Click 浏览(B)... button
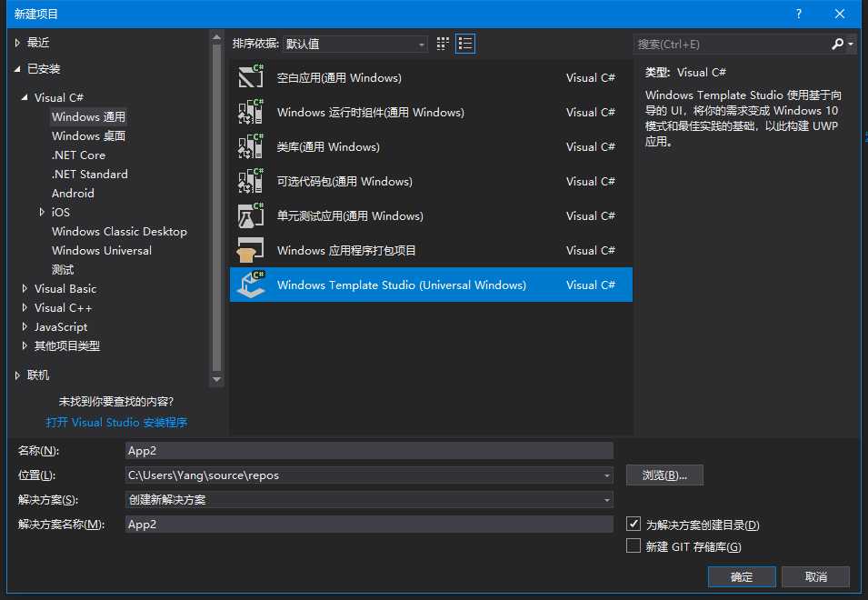868x600 pixels. (x=664, y=475)
